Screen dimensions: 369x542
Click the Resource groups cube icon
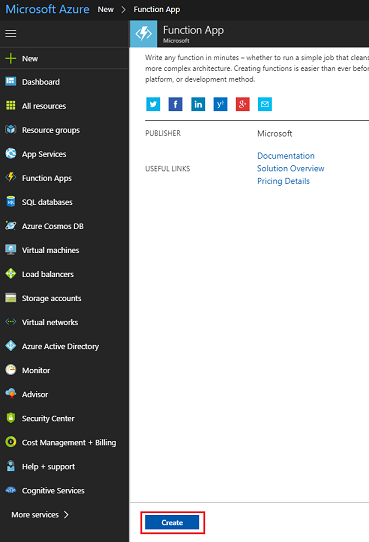tap(11, 130)
